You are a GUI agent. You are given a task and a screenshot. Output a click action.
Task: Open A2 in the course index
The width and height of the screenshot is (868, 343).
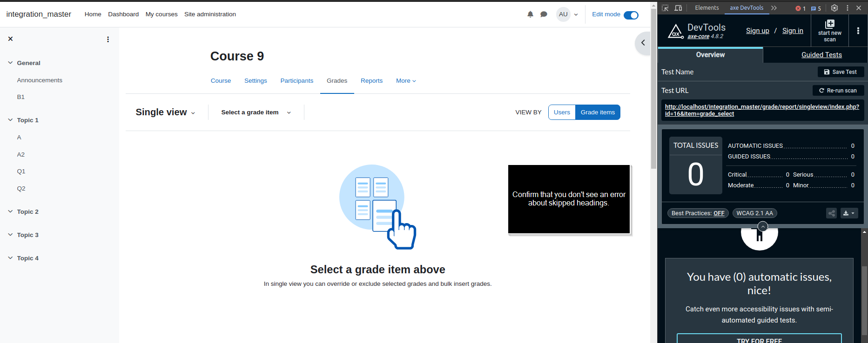[21, 155]
